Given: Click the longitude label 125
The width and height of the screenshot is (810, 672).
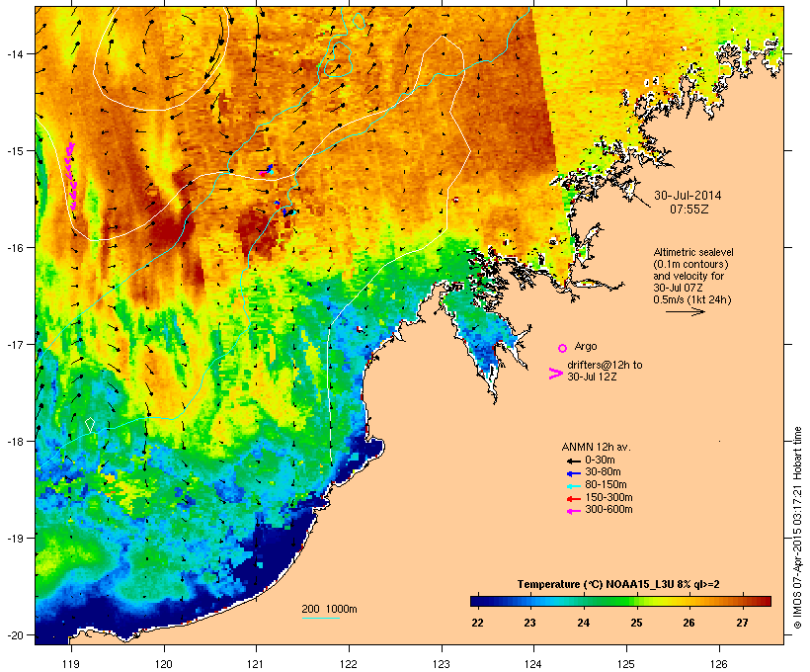Looking at the screenshot, I should (x=626, y=664).
